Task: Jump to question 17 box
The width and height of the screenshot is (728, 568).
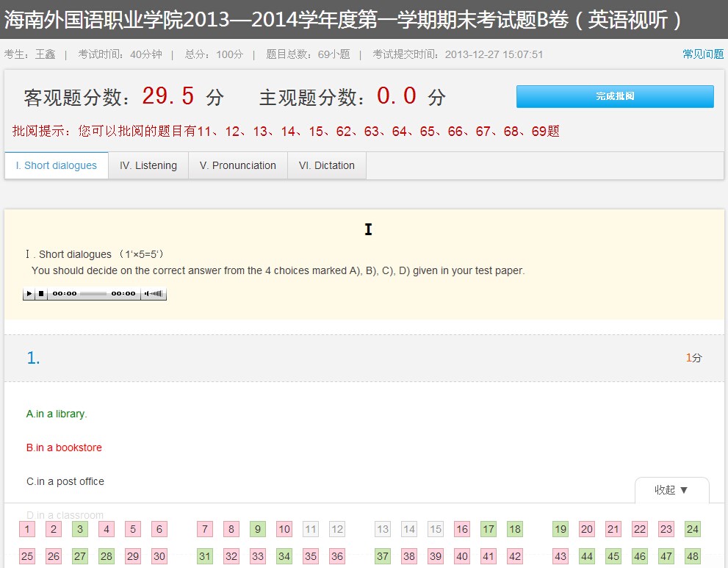Action: (x=489, y=529)
